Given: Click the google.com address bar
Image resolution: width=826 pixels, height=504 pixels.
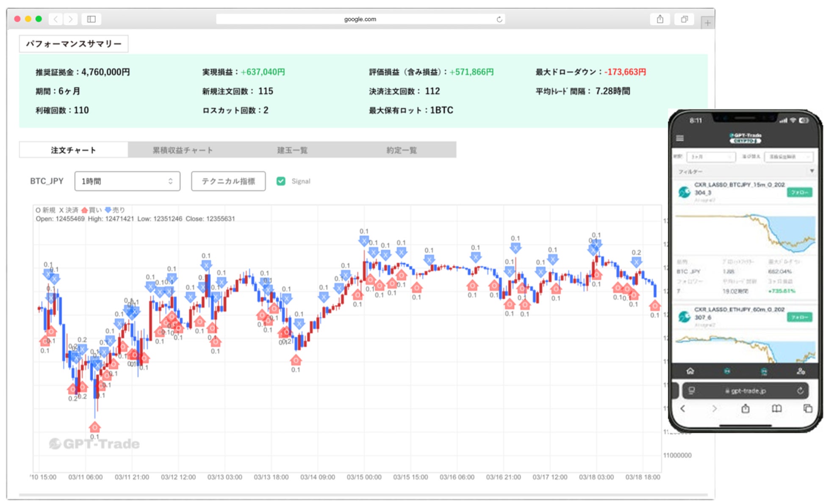Looking at the screenshot, I should pos(359,19).
